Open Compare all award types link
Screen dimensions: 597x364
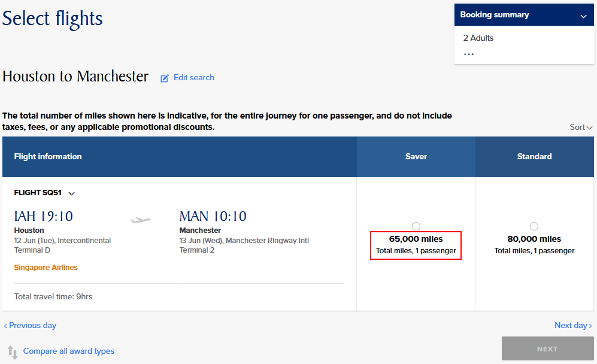click(68, 351)
